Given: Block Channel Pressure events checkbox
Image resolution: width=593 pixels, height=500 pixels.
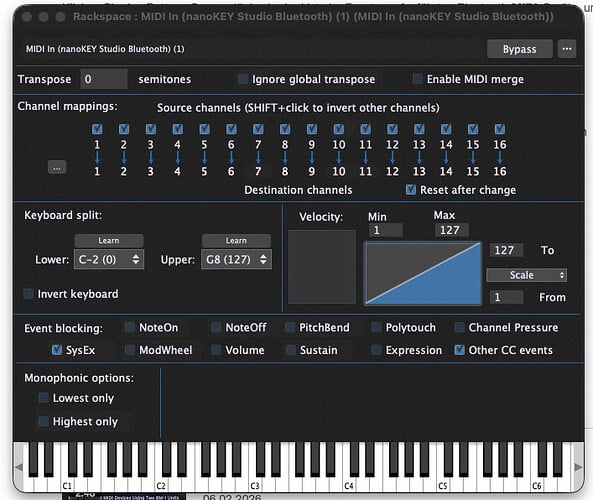Looking at the screenshot, I should point(459,328).
